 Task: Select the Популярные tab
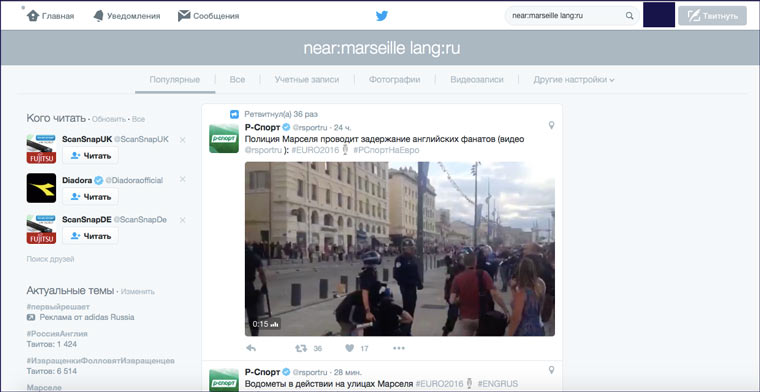(x=174, y=79)
